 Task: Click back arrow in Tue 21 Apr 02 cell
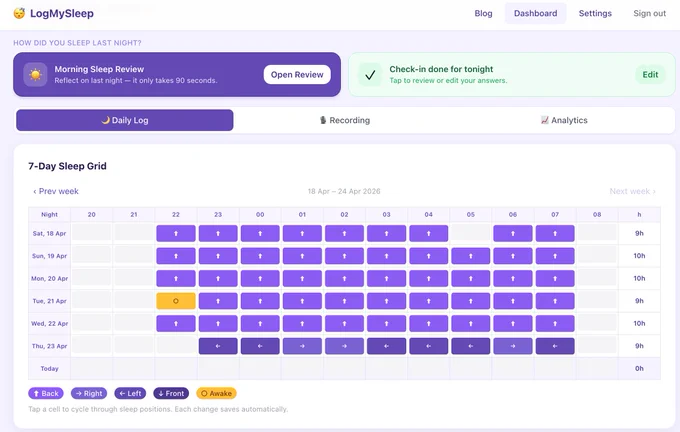pyautogui.click(x=344, y=301)
